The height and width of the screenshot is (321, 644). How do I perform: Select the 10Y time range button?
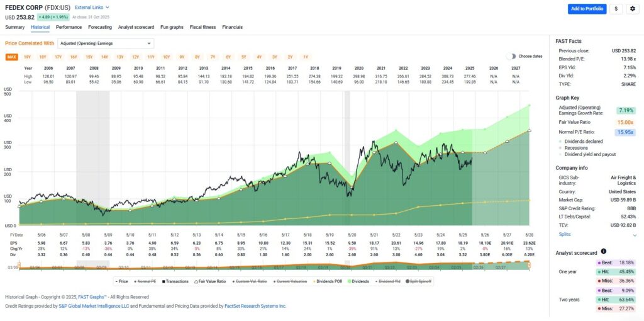(x=166, y=57)
